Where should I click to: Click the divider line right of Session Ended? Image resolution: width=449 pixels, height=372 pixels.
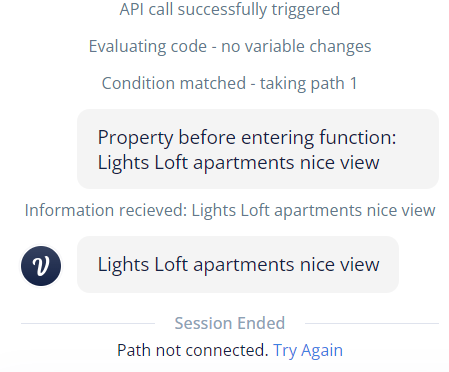coord(372,323)
